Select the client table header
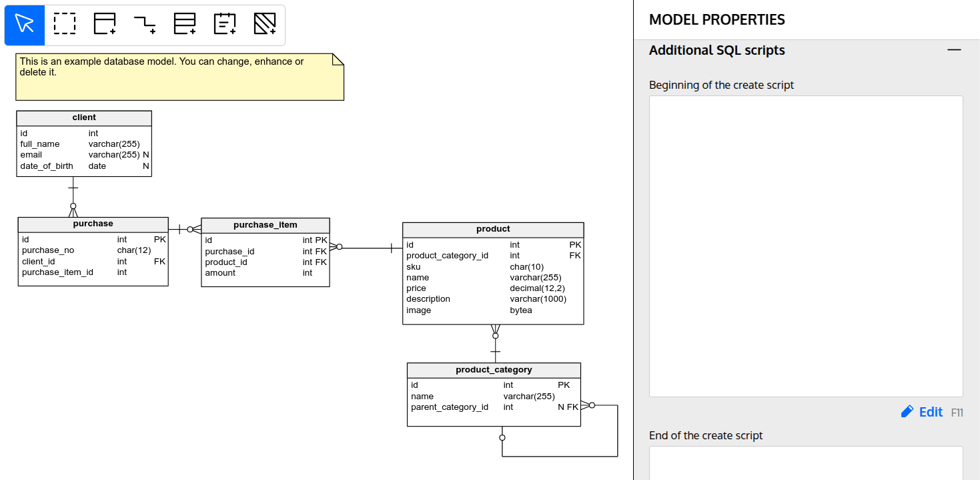 tap(83, 117)
